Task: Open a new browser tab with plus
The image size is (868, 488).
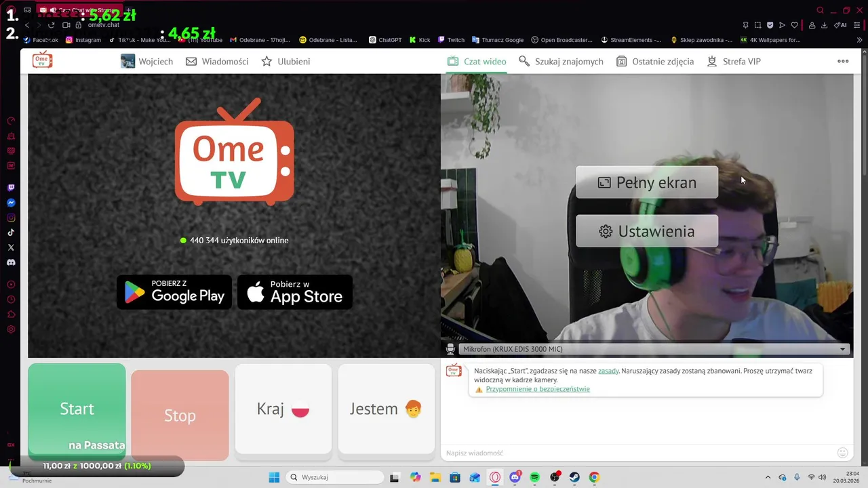Action: click(x=128, y=10)
